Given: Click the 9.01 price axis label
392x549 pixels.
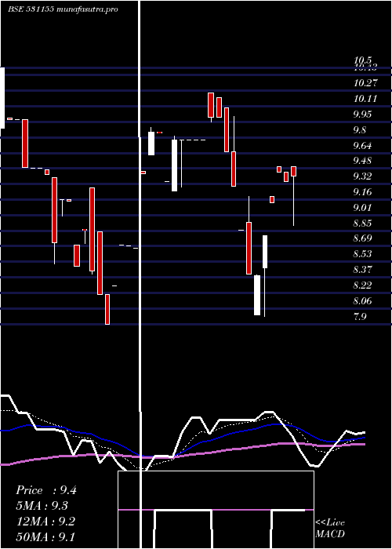Looking at the screenshot, I should pyautogui.click(x=362, y=208).
